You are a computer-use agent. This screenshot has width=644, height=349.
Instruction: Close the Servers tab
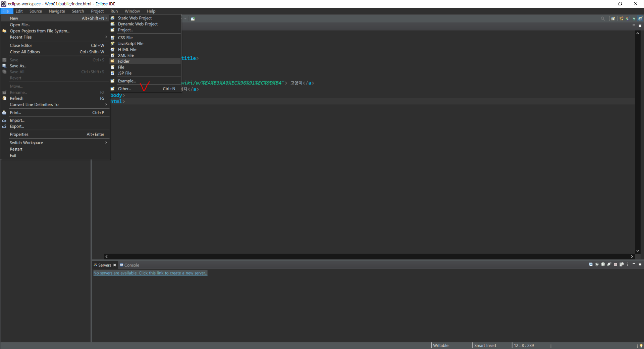tap(115, 265)
